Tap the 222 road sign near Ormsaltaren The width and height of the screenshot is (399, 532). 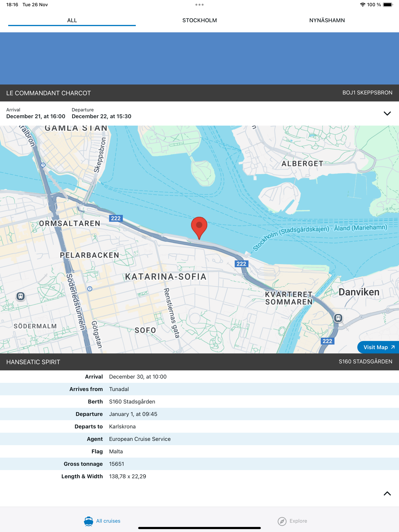point(116,218)
